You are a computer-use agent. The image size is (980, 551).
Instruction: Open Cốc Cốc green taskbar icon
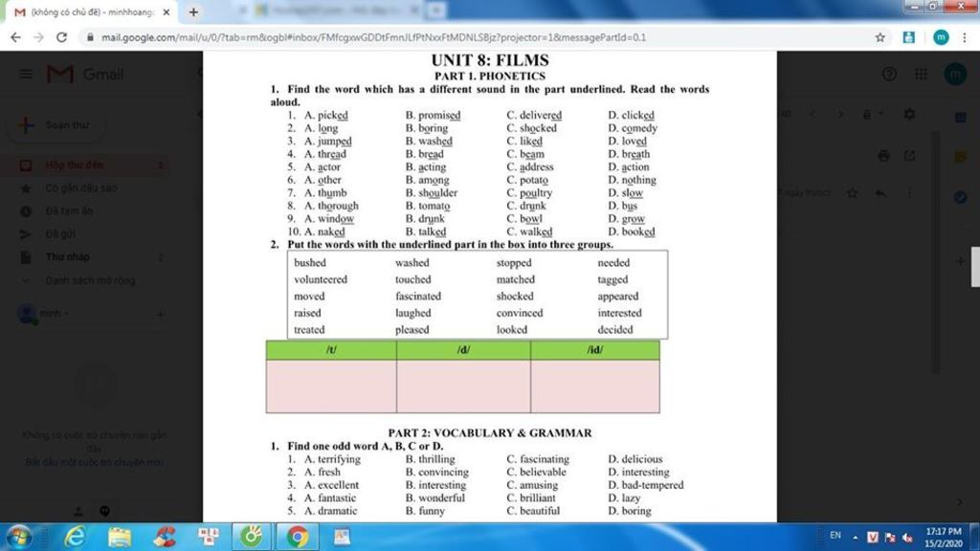pyautogui.click(x=252, y=537)
